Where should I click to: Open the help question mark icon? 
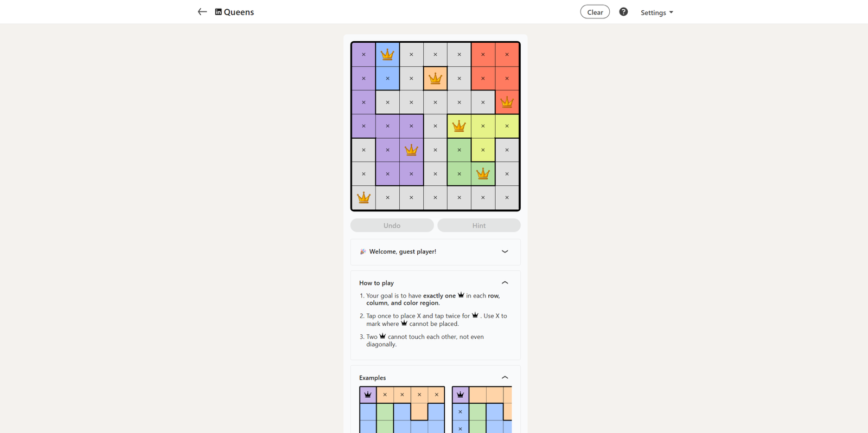click(x=623, y=12)
